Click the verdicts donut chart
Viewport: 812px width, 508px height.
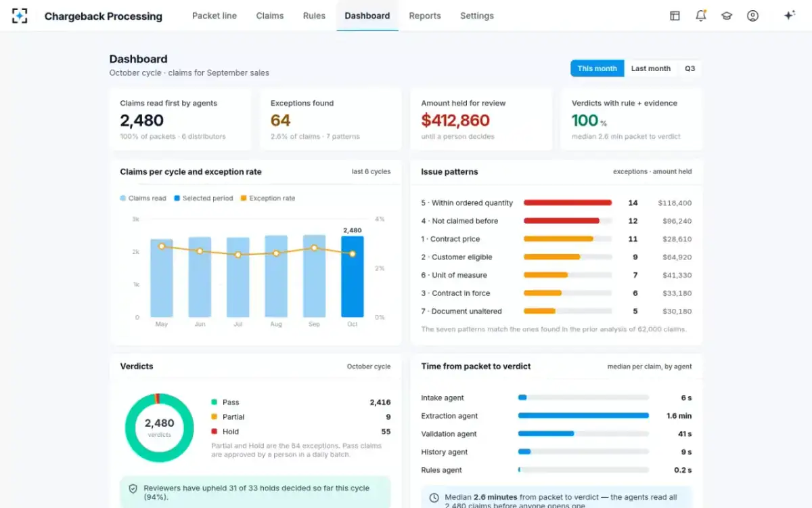159,427
